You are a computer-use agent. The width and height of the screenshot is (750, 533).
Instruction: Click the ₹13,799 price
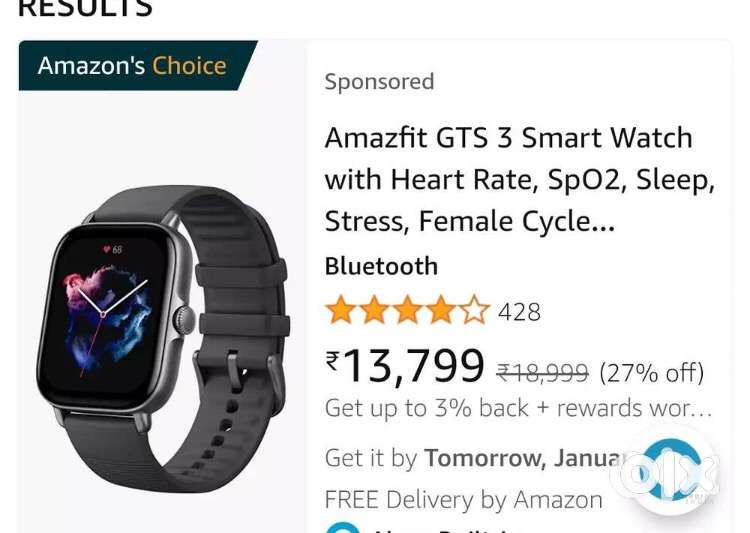405,366
